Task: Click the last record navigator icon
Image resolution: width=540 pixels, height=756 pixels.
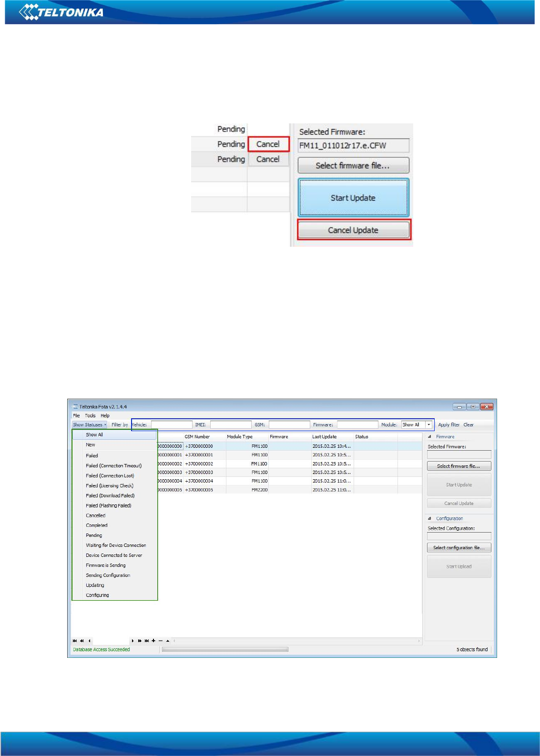Action: 147,641
